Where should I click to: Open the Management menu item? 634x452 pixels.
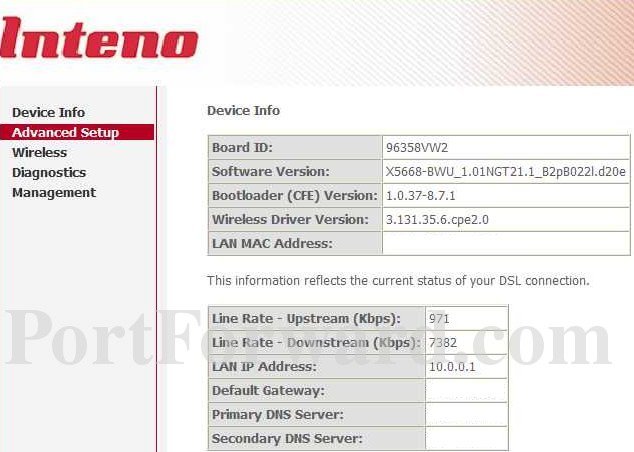54,192
